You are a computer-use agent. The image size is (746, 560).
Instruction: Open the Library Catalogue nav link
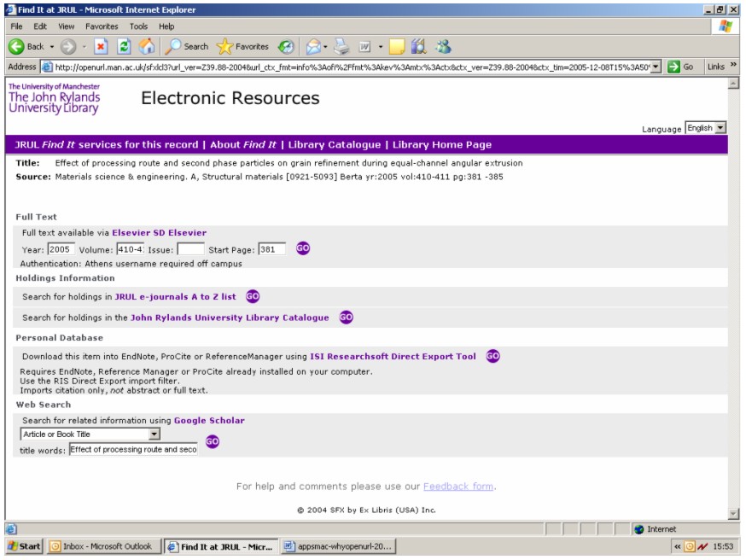point(335,144)
